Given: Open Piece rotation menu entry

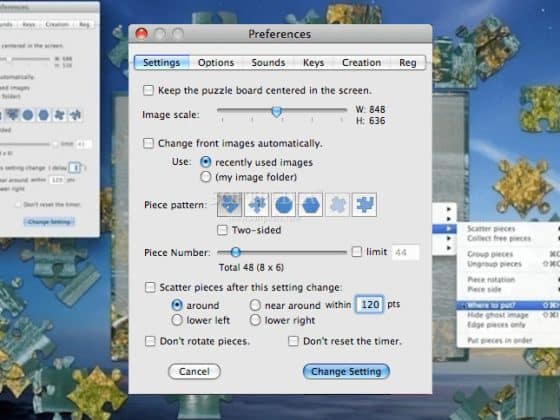Looking at the screenshot, I should 491,280.
